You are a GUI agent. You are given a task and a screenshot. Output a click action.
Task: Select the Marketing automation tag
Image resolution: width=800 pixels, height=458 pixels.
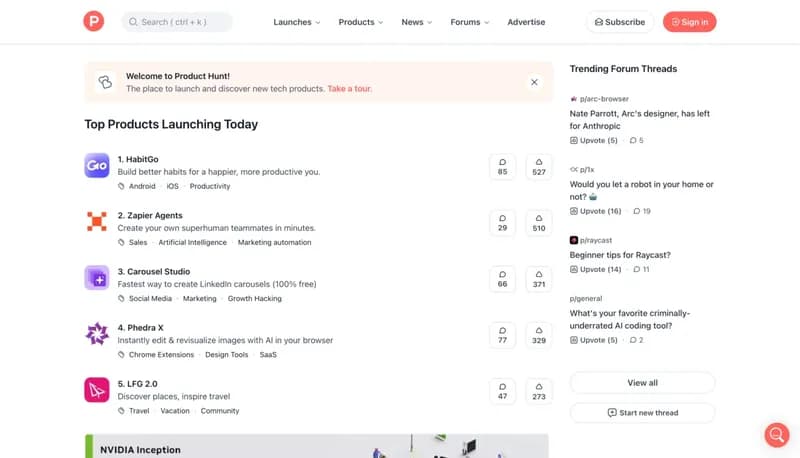point(274,242)
